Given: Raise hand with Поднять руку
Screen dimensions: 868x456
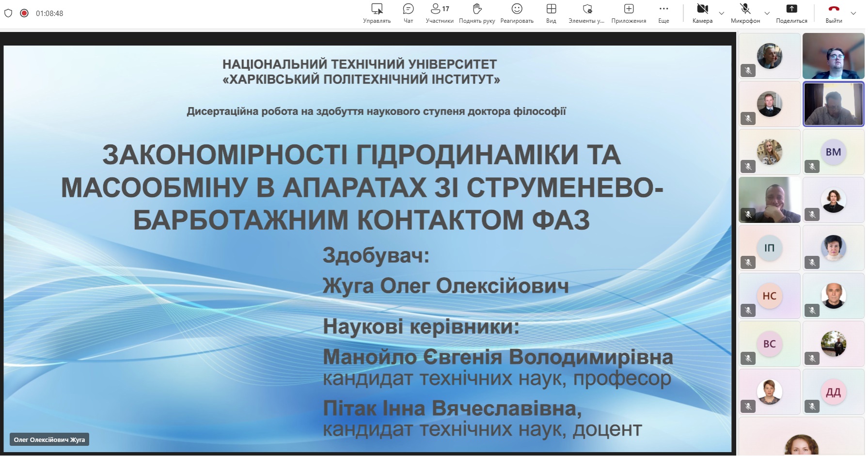Looking at the screenshot, I should click(477, 13).
